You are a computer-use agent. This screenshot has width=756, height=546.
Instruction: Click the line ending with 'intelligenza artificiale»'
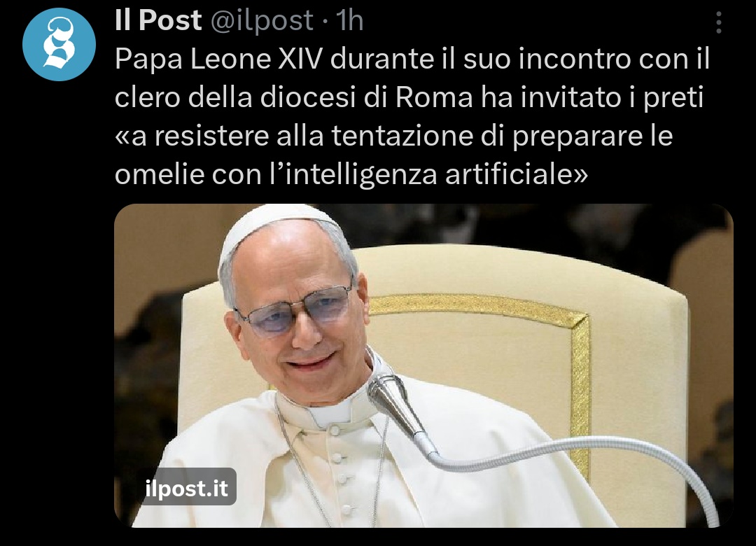pyautogui.click(x=351, y=174)
